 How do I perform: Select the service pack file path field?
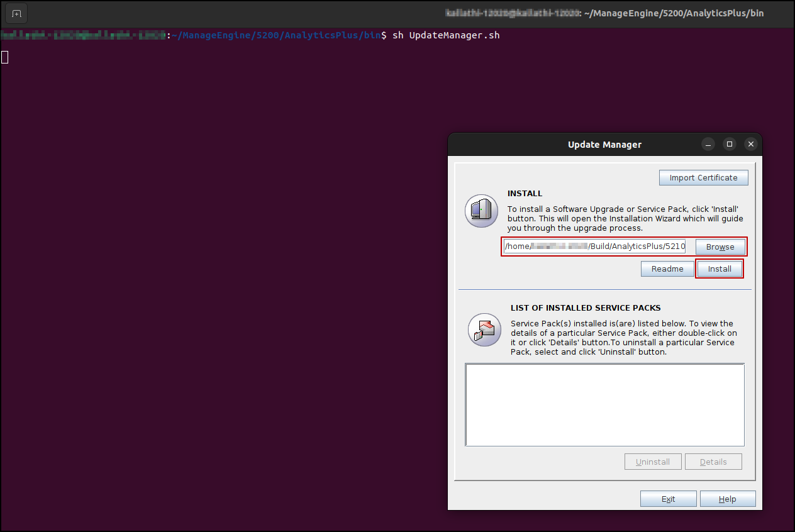pyautogui.click(x=594, y=246)
